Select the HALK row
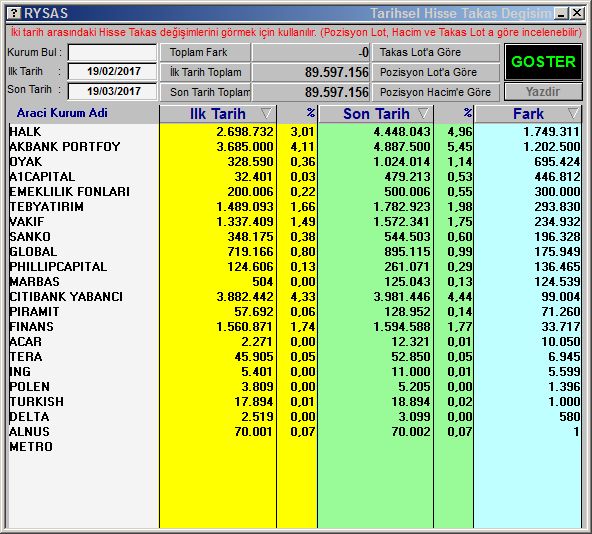 coord(294,132)
